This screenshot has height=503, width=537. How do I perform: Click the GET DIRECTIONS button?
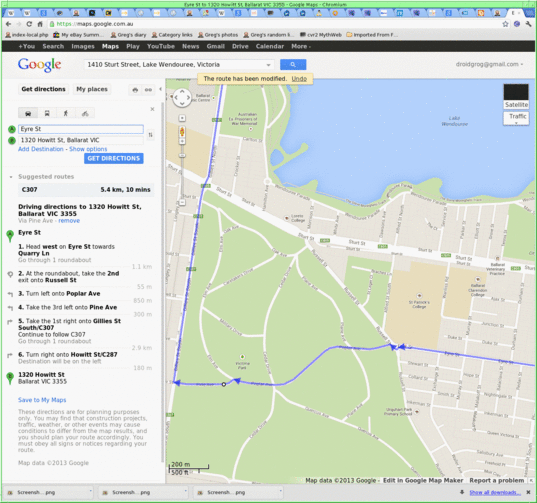point(114,158)
